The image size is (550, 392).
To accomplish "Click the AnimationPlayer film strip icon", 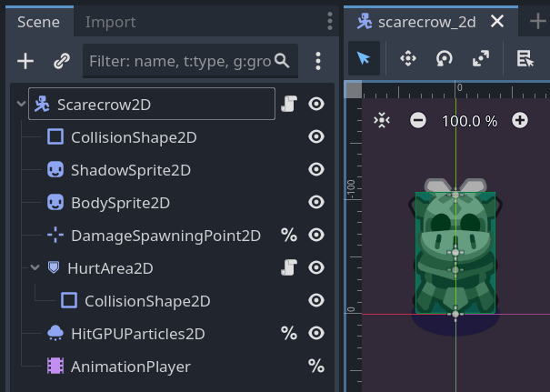I will tap(55, 366).
